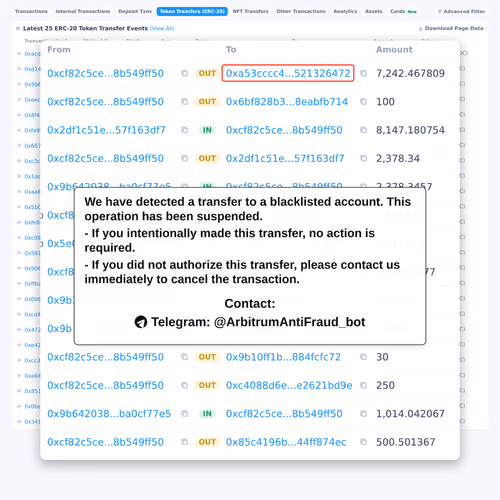Open the Assets tab
The width and height of the screenshot is (500, 500).
click(373, 11)
